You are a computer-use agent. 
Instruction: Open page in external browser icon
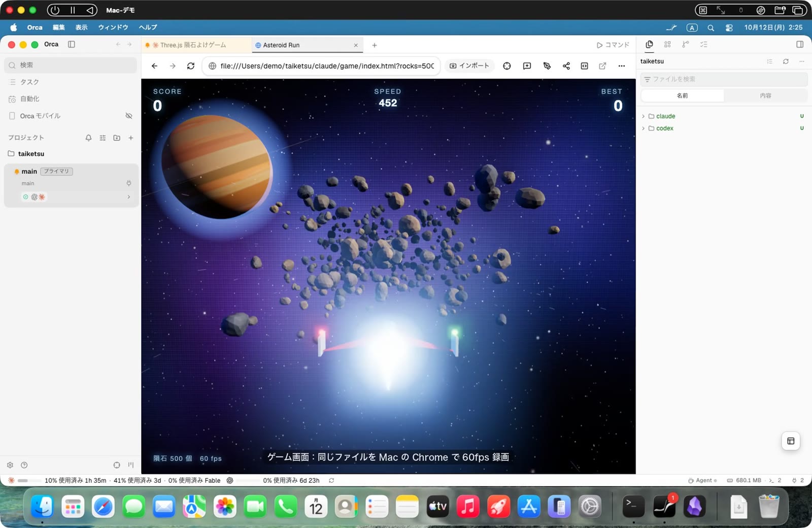pyautogui.click(x=602, y=66)
